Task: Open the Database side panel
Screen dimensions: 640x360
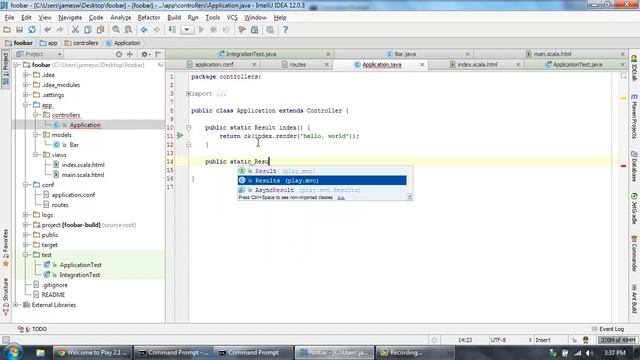Action: [634, 167]
